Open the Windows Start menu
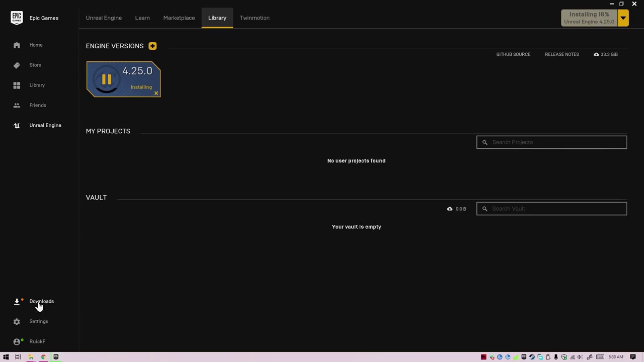This screenshot has height=362, width=644. 6,357
